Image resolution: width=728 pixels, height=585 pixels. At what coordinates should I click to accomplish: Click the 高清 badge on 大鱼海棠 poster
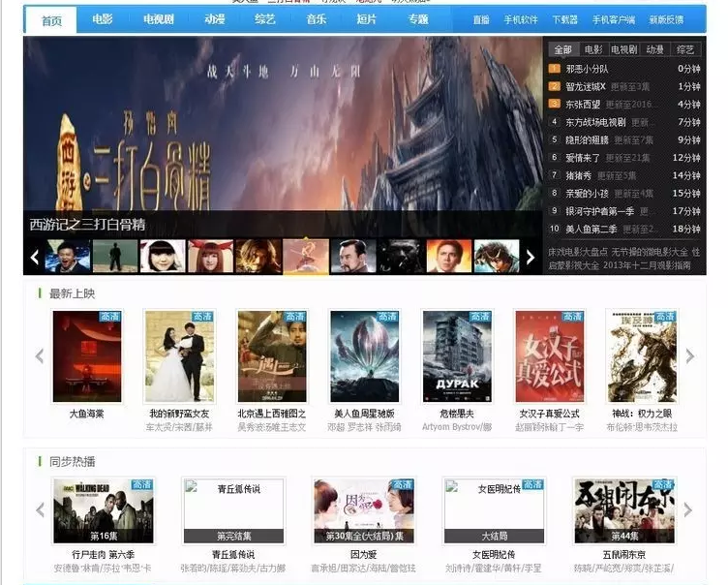tap(110, 317)
